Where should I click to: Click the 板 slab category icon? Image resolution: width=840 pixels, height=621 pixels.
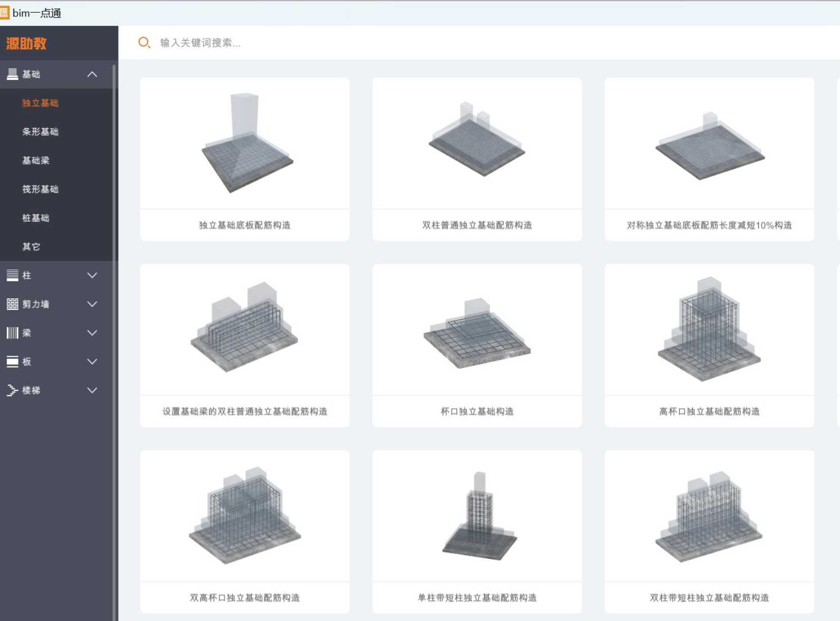click(12, 362)
